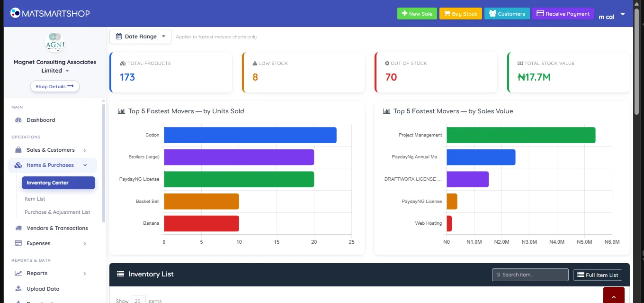Expand the Expenses submenu chevron
The width and height of the screenshot is (644, 303).
85,244
